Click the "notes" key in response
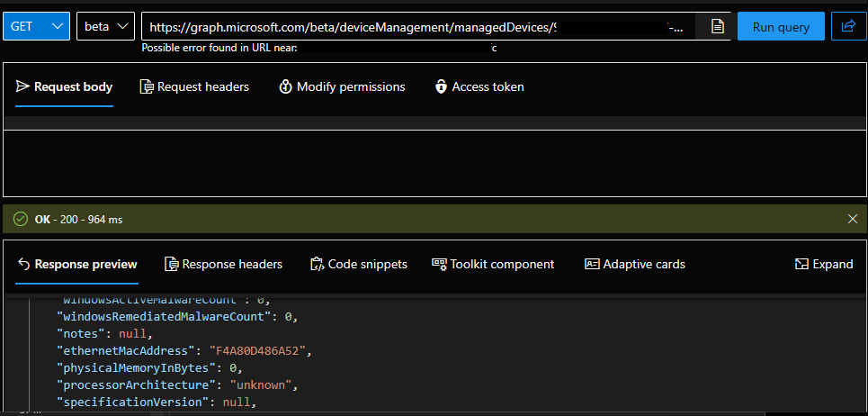868x416 pixels. tap(81, 334)
